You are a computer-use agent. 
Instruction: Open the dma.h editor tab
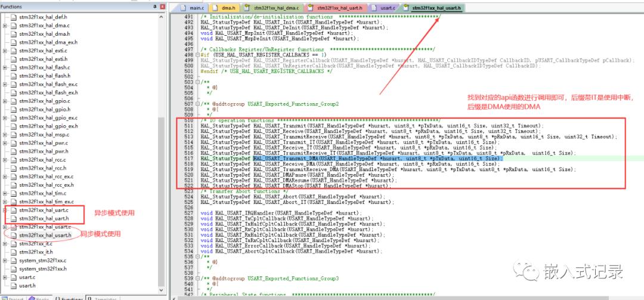224,7
